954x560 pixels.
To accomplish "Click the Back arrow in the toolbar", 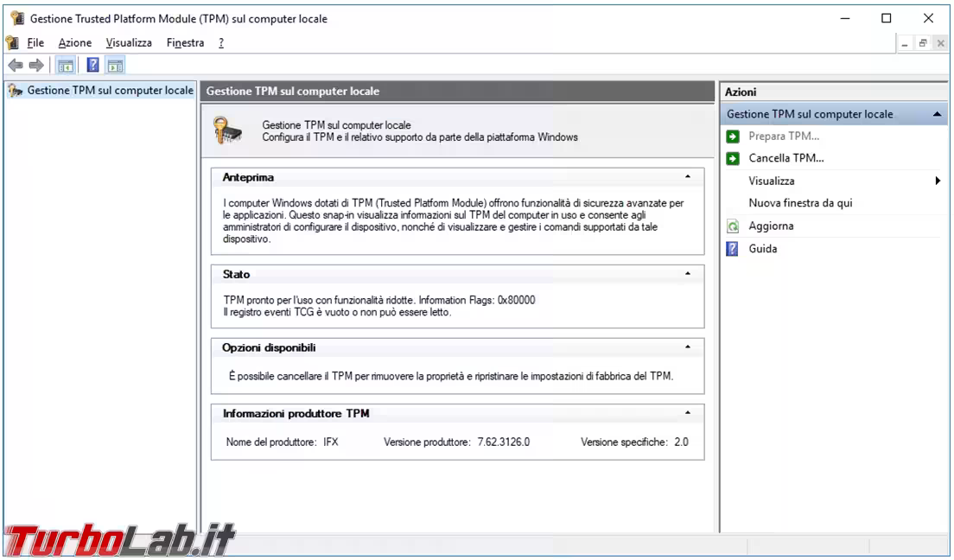I will click(x=15, y=66).
